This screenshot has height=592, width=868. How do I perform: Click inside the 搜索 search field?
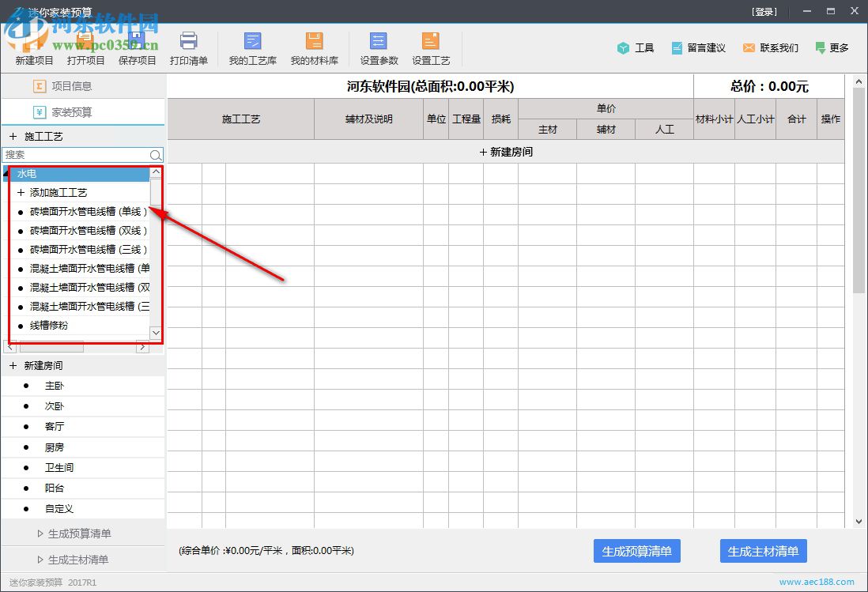tap(75, 155)
